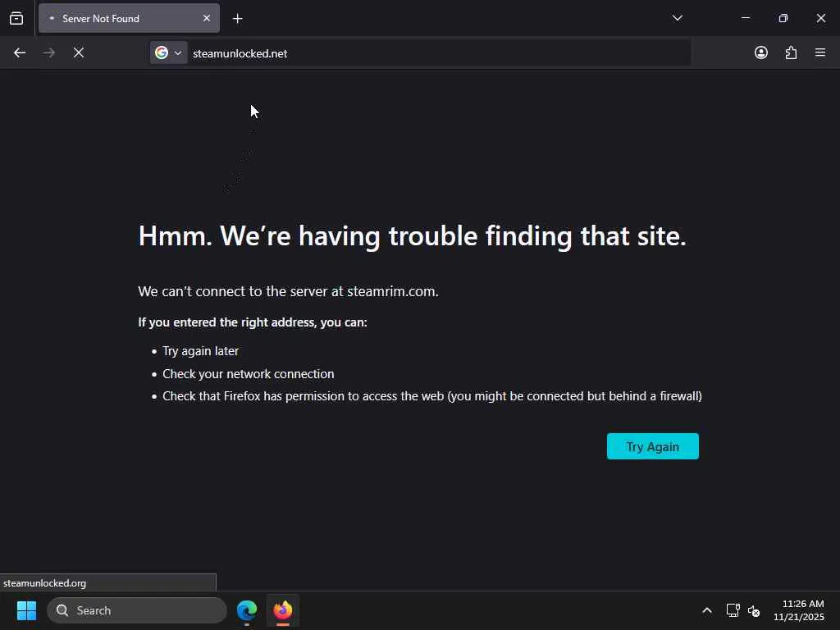The height and width of the screenshot is (630, 840).
Task: Open the Windows Start menu
Action: [26, 610]
